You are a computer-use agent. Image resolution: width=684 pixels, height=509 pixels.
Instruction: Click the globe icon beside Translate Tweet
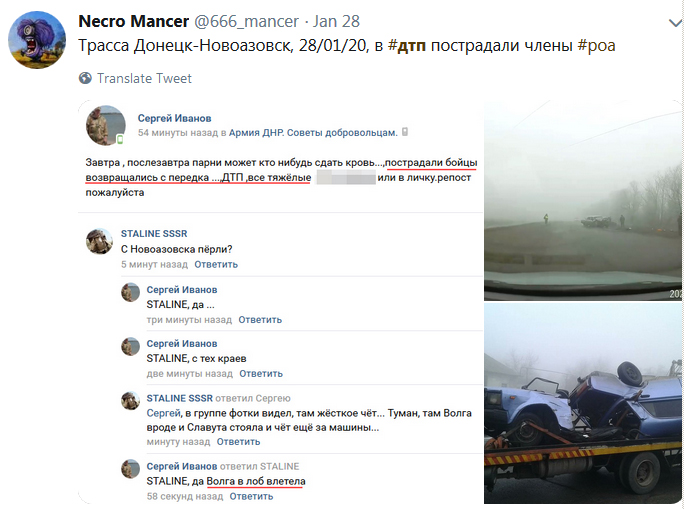coord(85,78)
